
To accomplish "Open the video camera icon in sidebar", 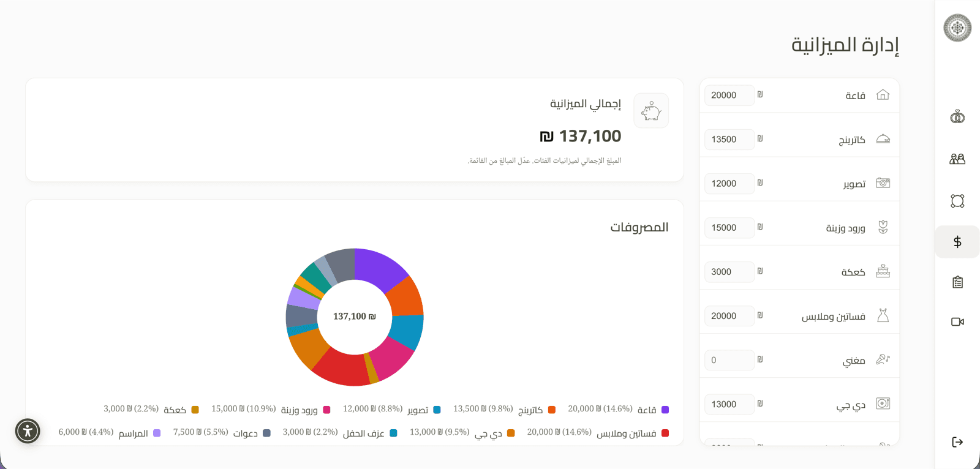I will 957,321.
